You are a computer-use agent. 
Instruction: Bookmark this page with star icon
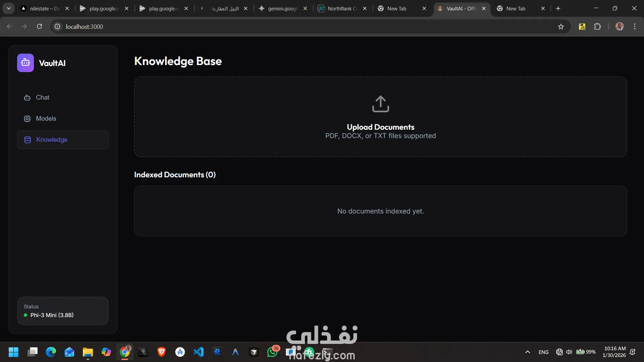click(x=561, y=26)
